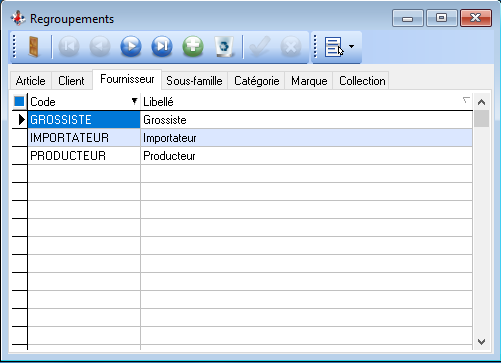Jump to last record button

[x=162, y=46]
